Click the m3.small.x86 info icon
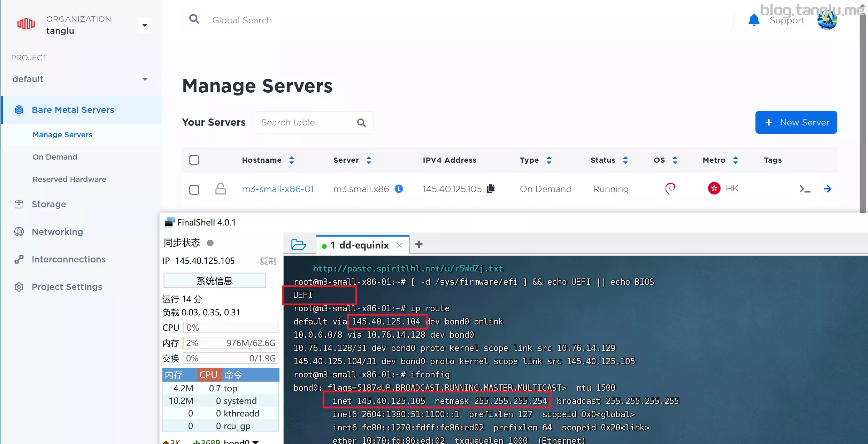The image size is (868, 444). [x=399, y=189]
